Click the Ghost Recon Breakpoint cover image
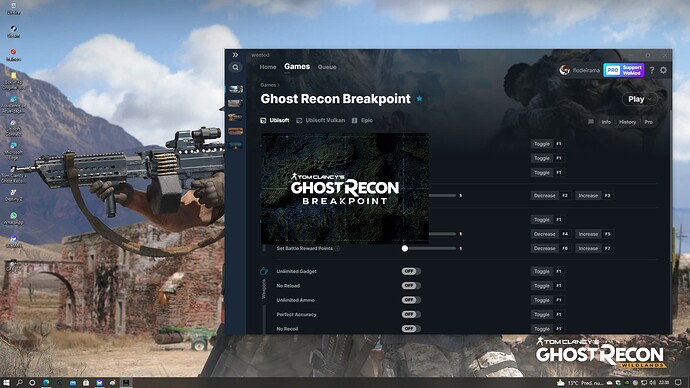Image resolution: width=690 pixels, height=388 pixels. point(345,188)
